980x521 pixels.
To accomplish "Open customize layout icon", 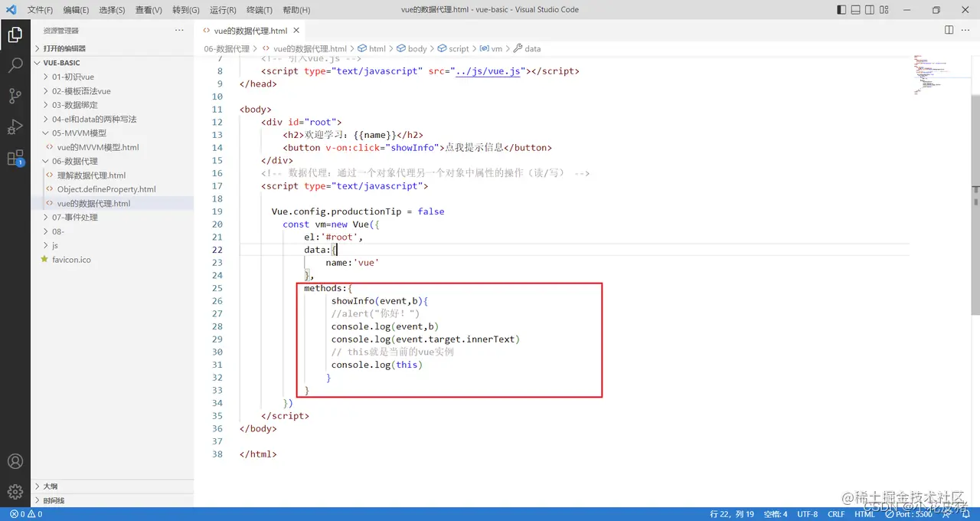I will coord(884,10).
